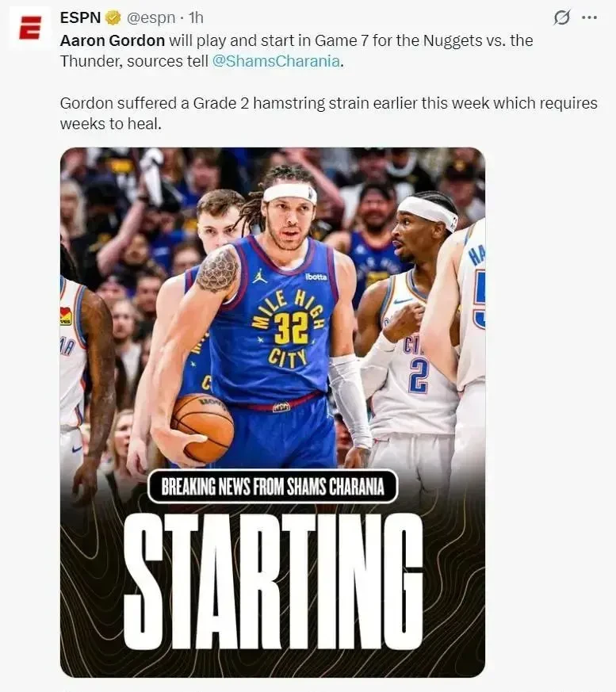Click the gold verified badge next to ESPN

point(113,18)
